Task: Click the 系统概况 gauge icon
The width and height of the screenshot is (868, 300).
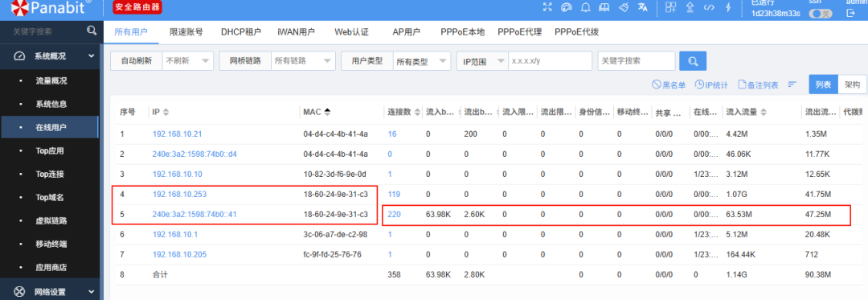Action: pyautogui.click(x=19, y=56)
